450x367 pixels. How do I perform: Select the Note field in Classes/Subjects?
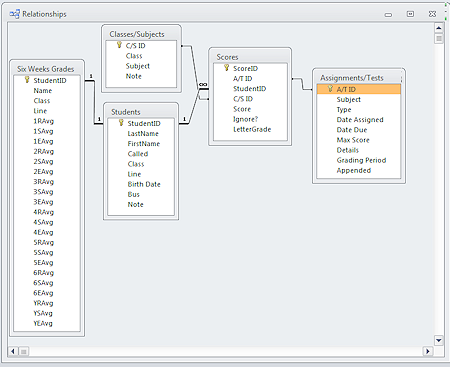134,76
